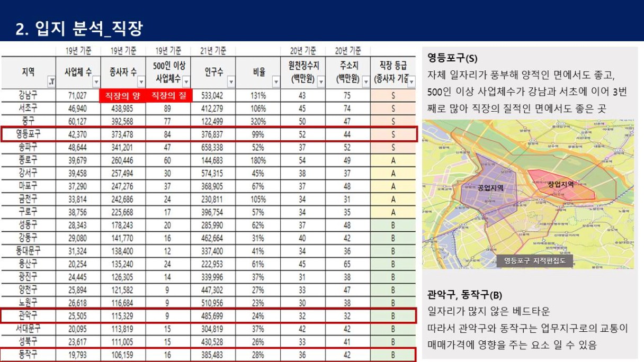Select the 485,699 population value
644x362 pixels.
click(x=212, y=315)
